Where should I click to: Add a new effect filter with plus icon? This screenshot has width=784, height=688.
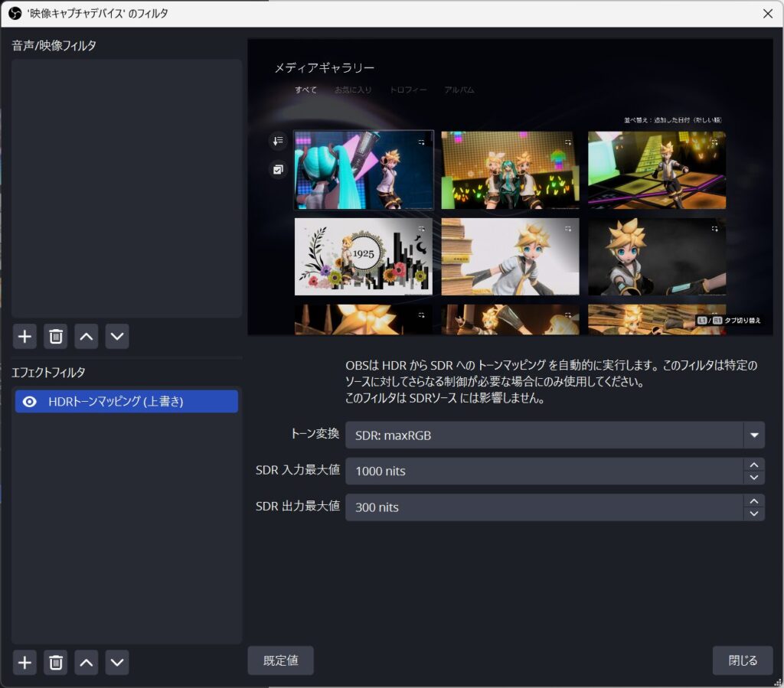(x=25, y=662)
